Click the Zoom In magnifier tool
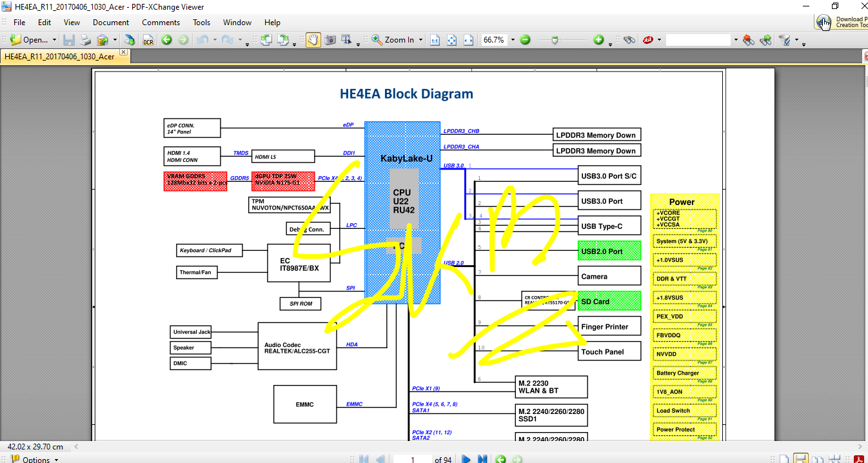Screen dimensions: 868x463 [x=393, y=40]
